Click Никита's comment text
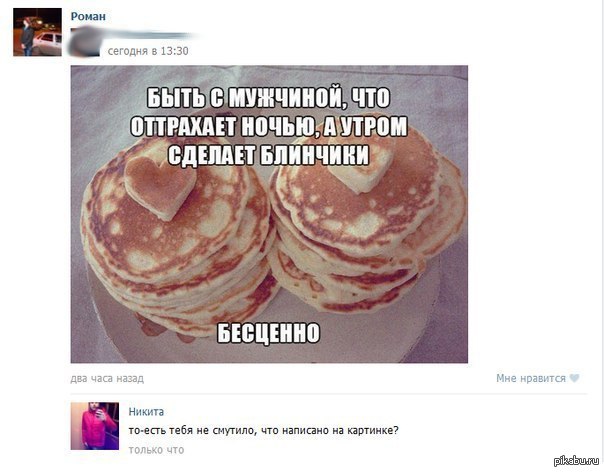The width and height of the screenshot is (604, 472). tap(263, 430)
